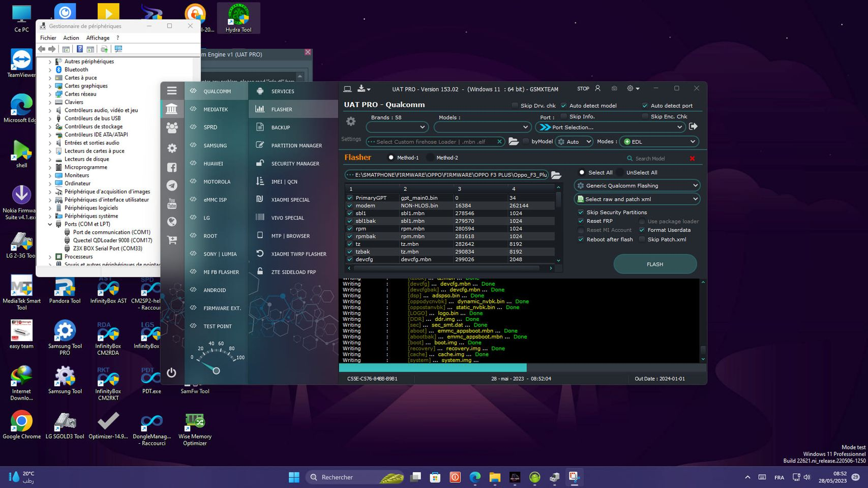
Task: Select QUALCOMM in the brand list
Action: tap(217, 91)
